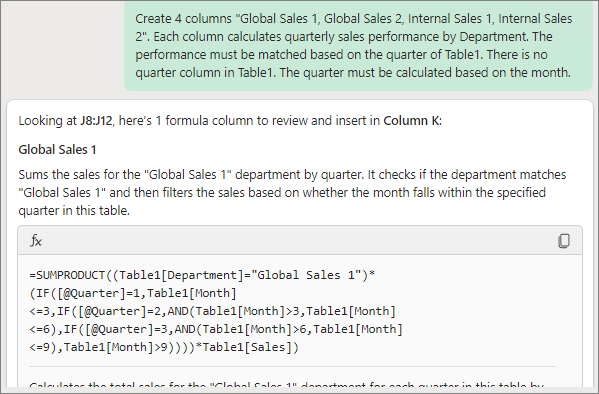
Task: Click the "Looking at" intro sentence
Action: 230,121
